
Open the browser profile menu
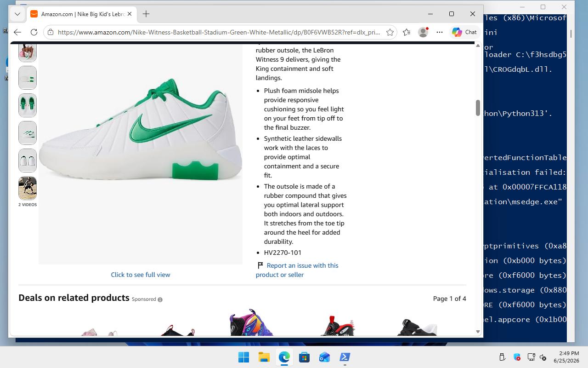[x=423, y=32]
